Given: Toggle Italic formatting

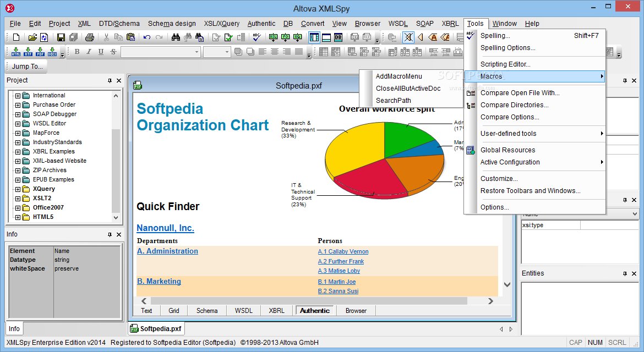Looking at the screenshot, I should point(89,52).
